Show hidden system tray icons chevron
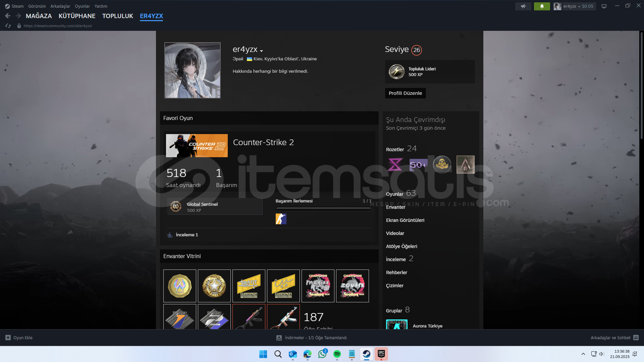 (x=583, y=354)
